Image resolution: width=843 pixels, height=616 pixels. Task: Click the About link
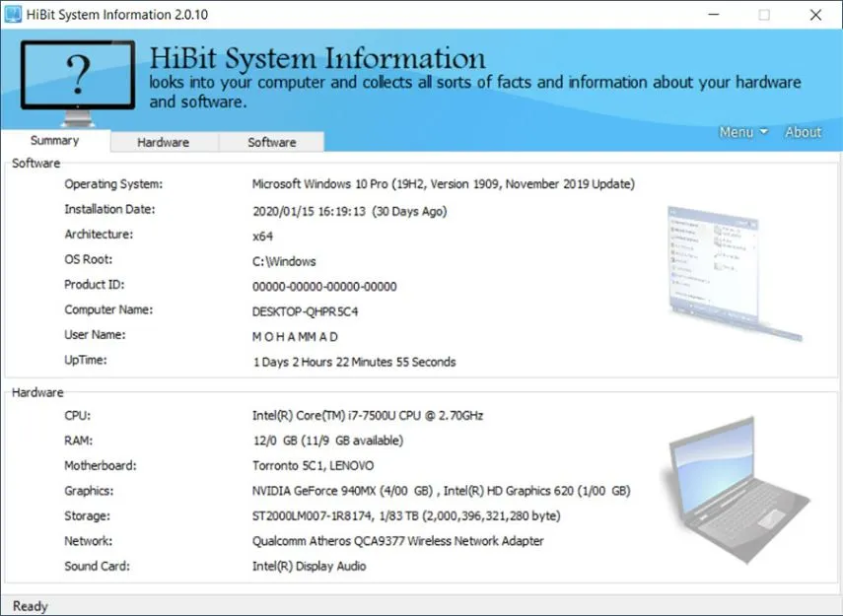[804, 131]
